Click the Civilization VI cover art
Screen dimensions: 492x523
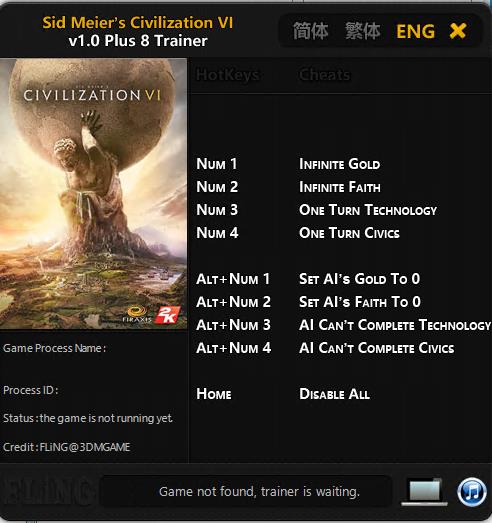[93, 194]
